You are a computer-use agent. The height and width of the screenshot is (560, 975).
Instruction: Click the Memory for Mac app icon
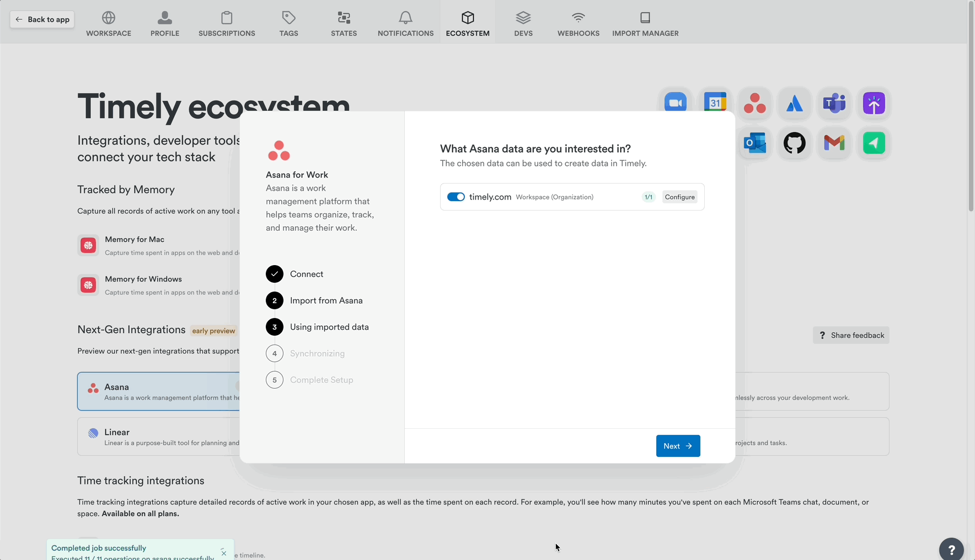(88, 245)
